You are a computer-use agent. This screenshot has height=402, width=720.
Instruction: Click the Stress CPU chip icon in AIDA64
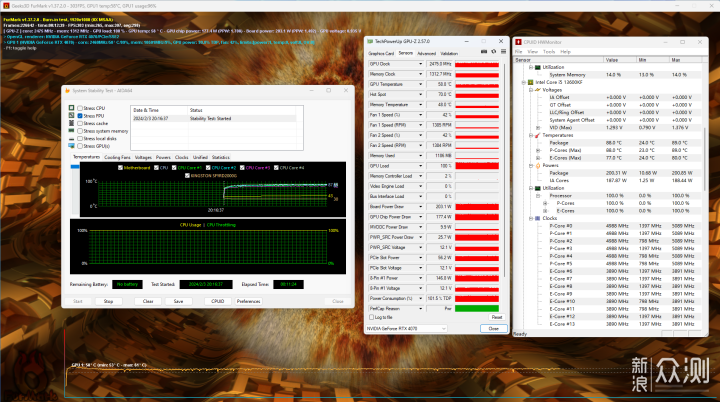[71, 108]
